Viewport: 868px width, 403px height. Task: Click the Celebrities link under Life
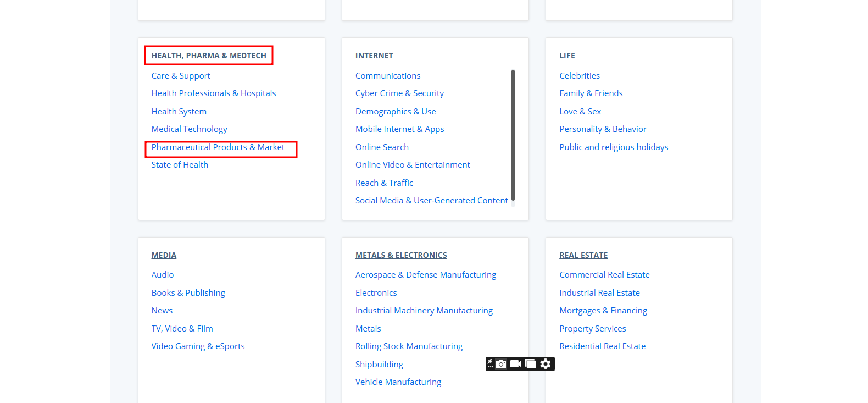(580, 76)
